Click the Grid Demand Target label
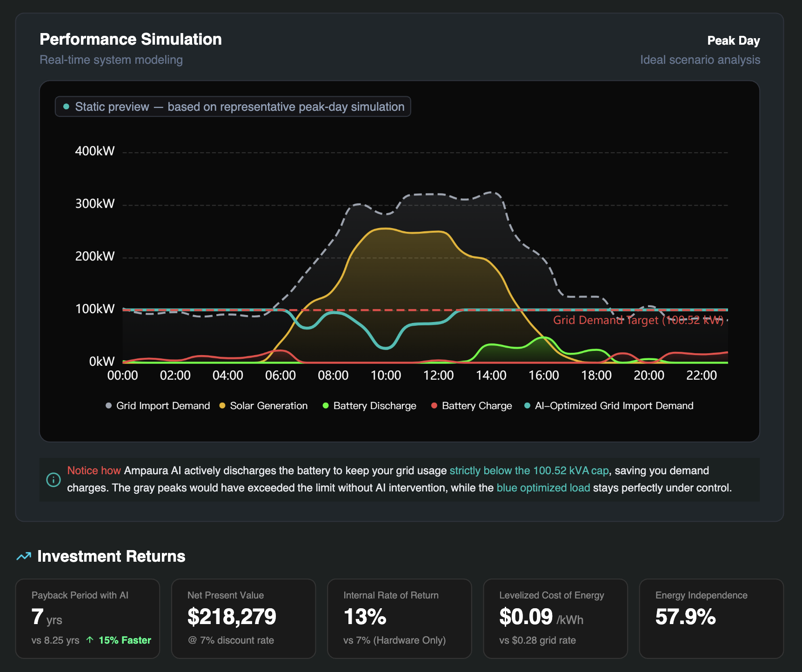 coord(638,320)
